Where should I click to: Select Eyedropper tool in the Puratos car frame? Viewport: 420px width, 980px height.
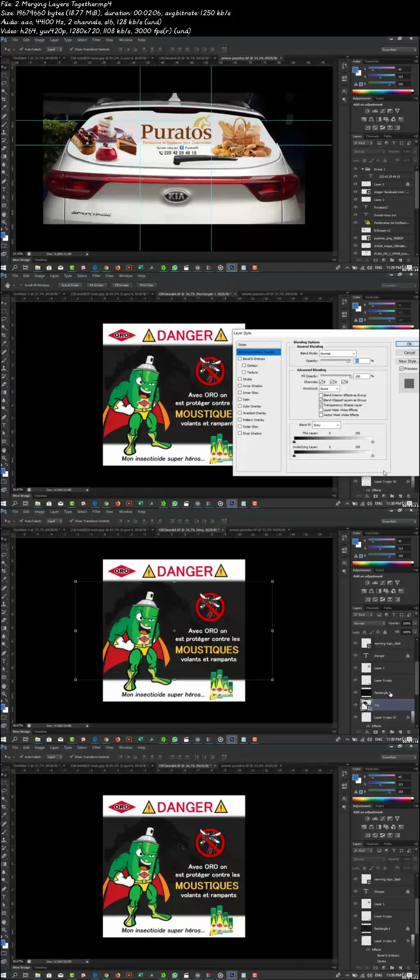click(x=4, y=107)
